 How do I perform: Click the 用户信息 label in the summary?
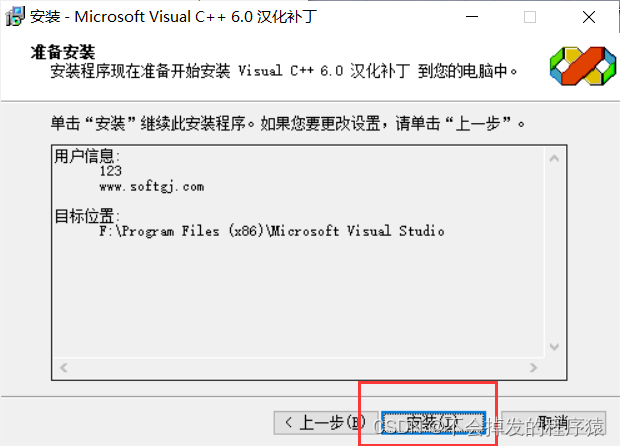point(87,156)
